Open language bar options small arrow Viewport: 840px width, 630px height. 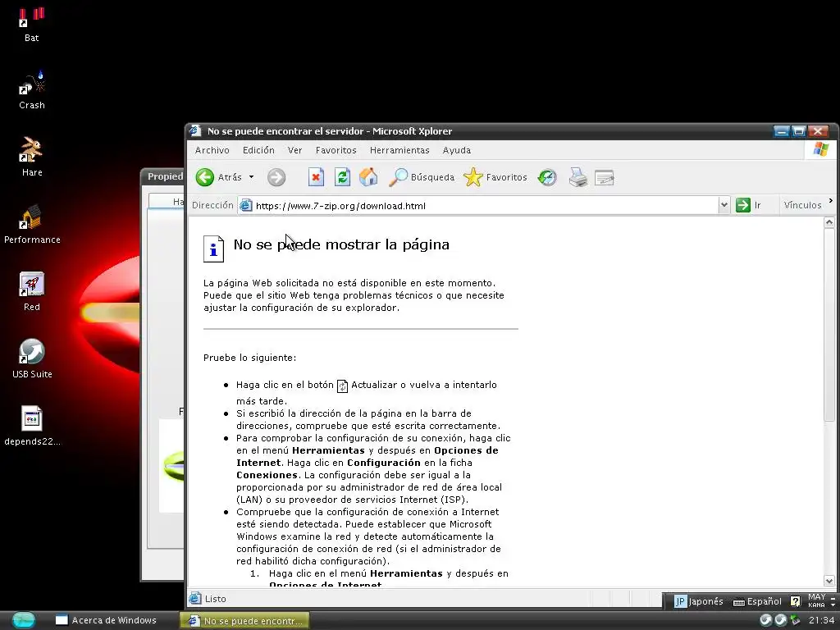pos(833,605)
